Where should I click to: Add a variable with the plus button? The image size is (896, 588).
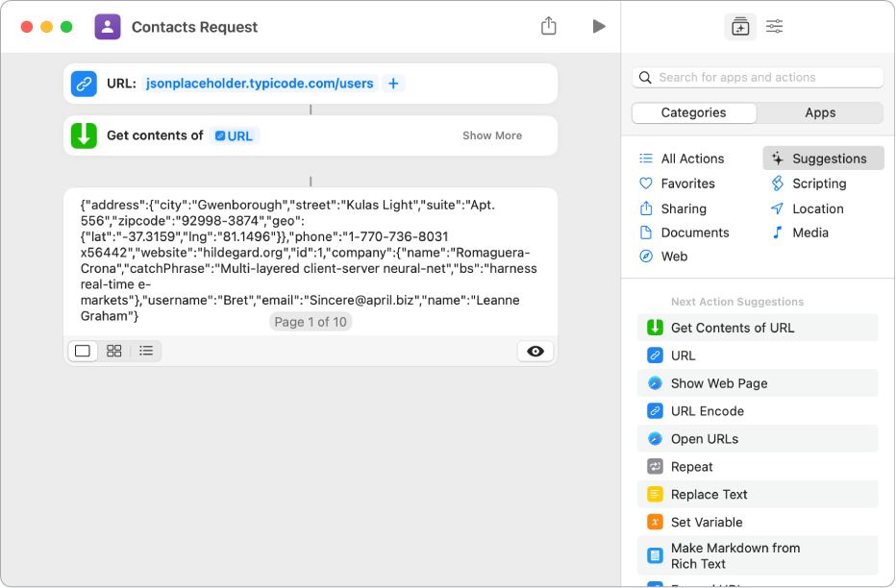[393, 84]
